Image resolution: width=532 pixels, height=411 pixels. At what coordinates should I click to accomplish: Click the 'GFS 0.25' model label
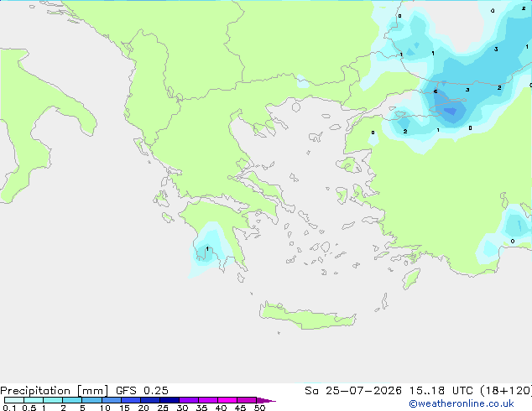(x=142, y=391)
